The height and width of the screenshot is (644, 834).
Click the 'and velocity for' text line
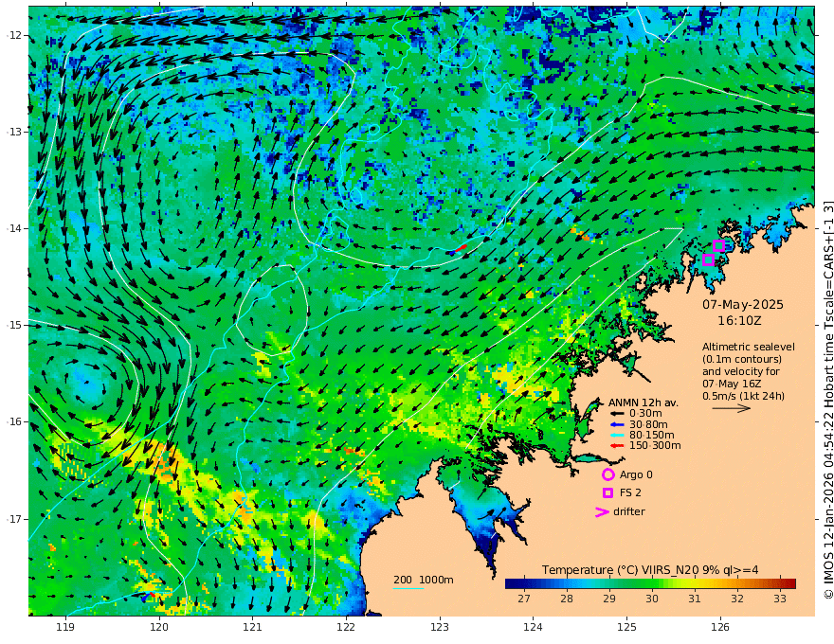[740, 371]
